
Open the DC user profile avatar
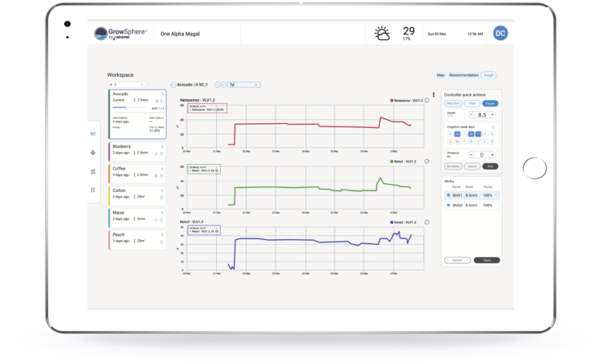point(500,33)
